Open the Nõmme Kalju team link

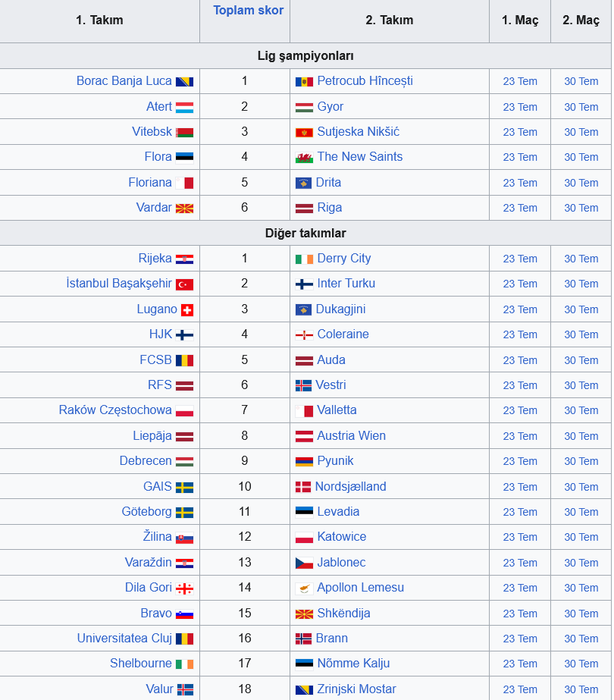coord(353,663)
